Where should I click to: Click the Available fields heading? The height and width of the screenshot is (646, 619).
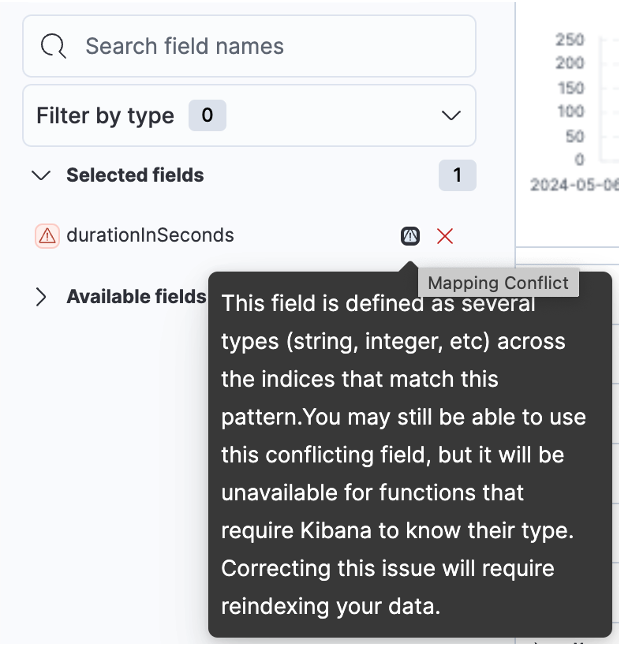click(x=136, y=297)
